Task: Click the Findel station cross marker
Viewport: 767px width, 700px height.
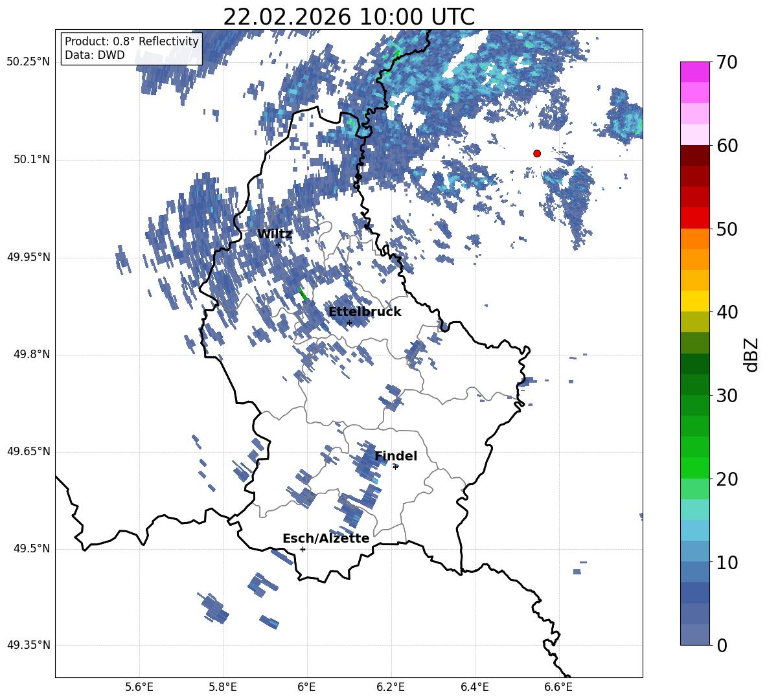Action: [x=396, y=467]
